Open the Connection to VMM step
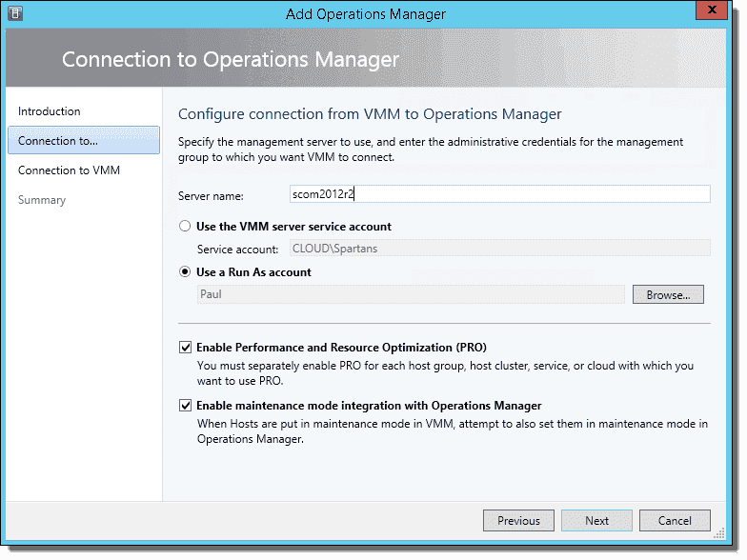 [x=69, y=170]
